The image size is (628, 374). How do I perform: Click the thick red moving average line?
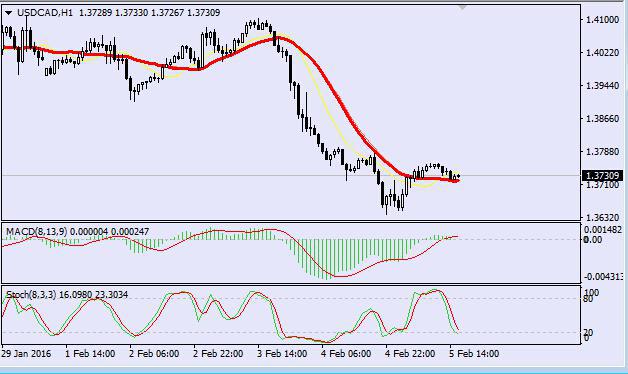pos(344,108)
